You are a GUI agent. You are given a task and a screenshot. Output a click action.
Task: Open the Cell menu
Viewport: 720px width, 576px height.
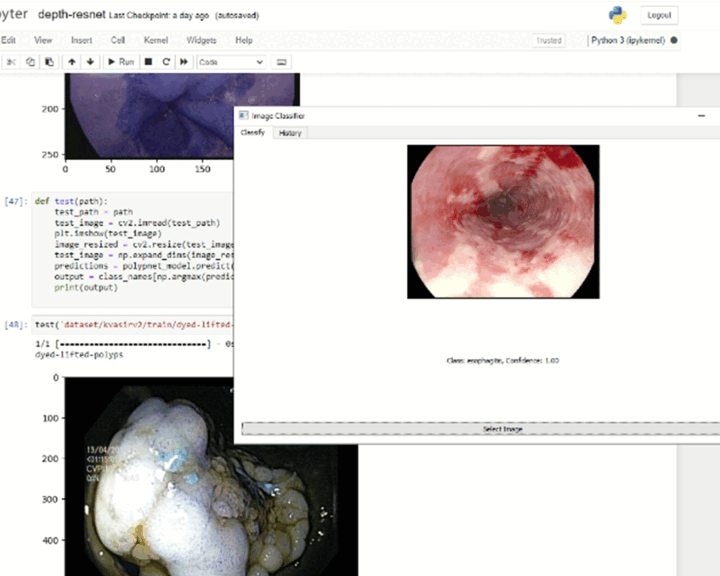pos(118,40)
